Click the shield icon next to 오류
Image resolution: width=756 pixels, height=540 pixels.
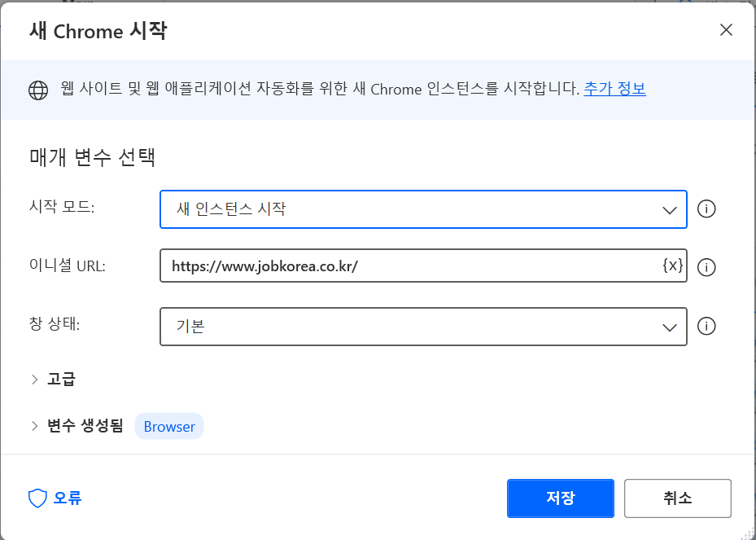point(37,498)
